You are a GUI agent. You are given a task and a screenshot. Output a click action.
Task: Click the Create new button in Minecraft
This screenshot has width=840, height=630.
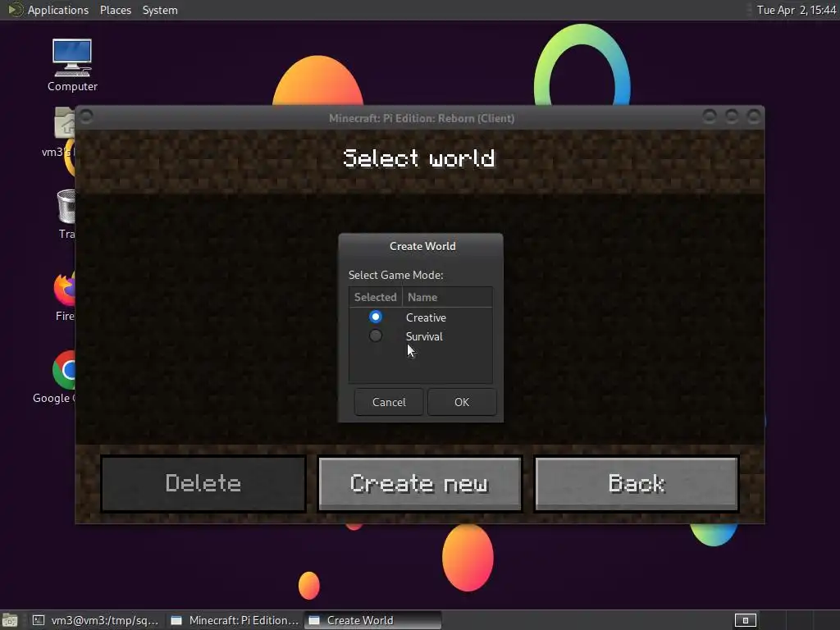point(420,484)
